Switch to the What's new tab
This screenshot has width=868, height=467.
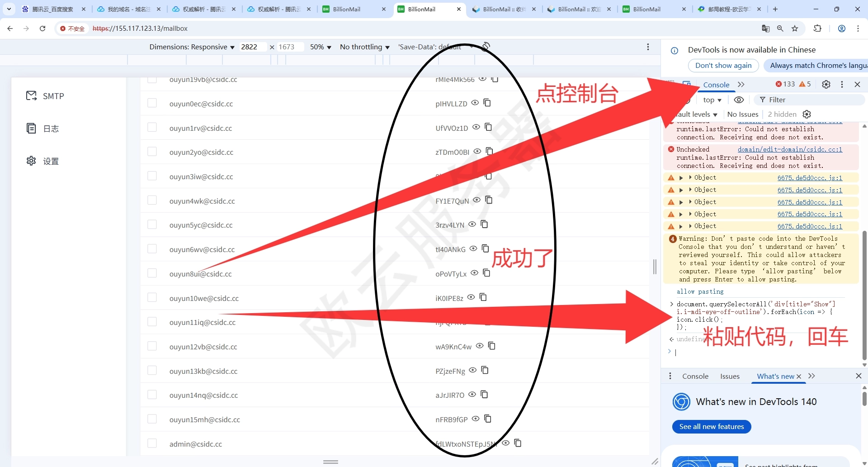point(774,376)
